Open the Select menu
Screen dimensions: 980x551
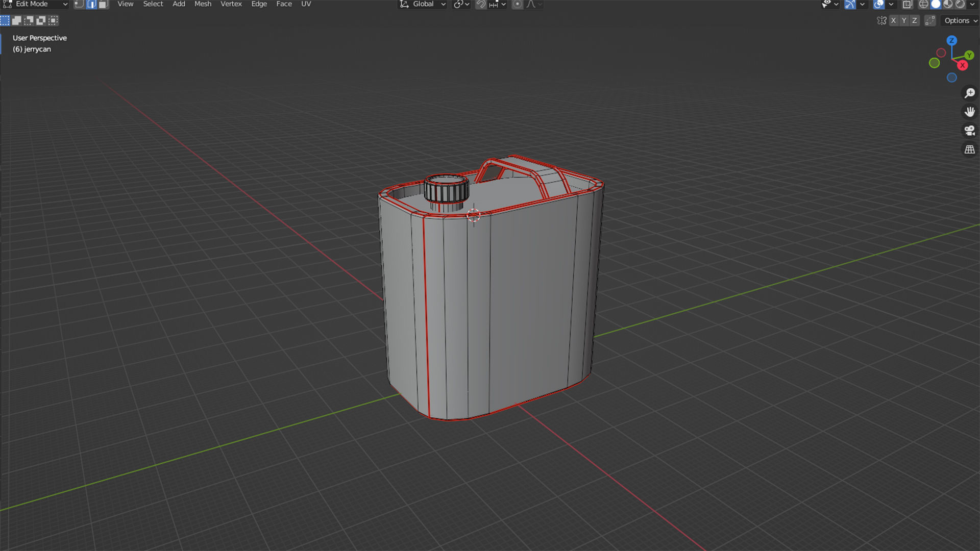point(153,4)
